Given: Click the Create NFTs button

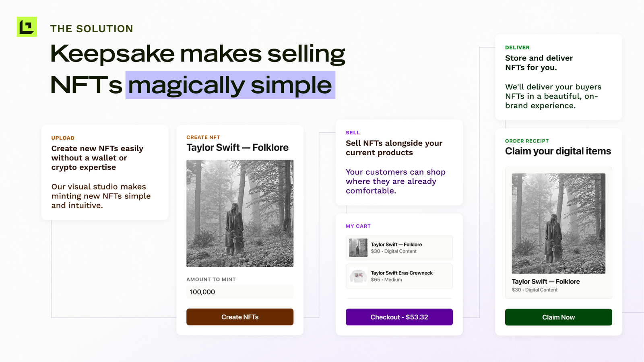Looking at the screenshot, I should pos(239,317).
